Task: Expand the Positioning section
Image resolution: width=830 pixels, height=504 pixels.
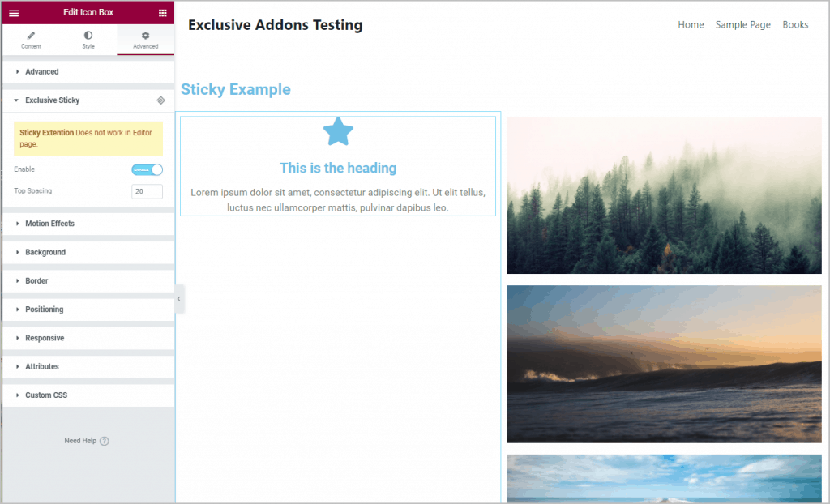Action: click(x=44, y=309)
